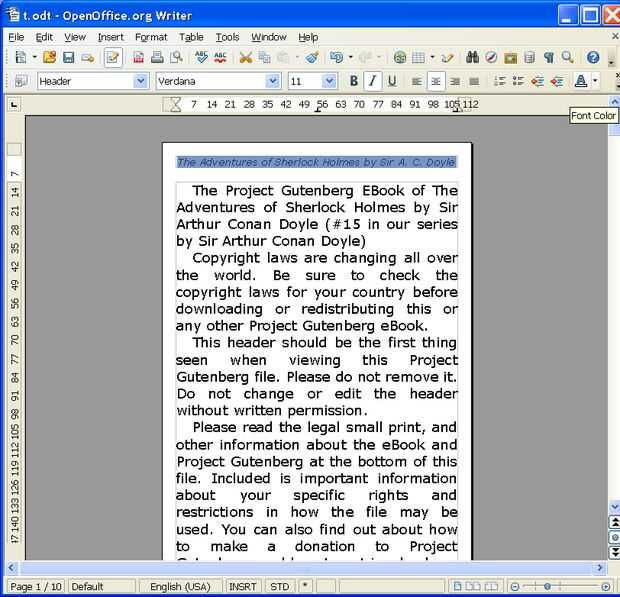This screenshot has height=597, width=620.
Task: Expand the font size 11 dropdown
Action: click(329, 81)
